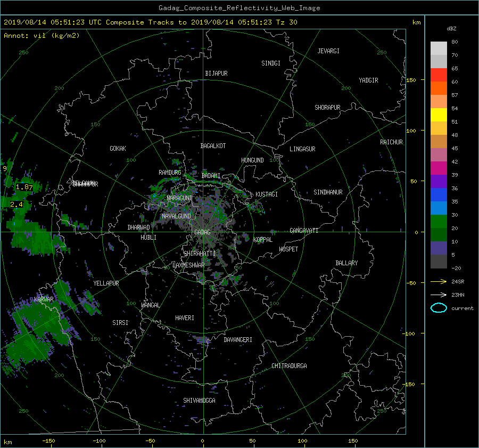This screenshot has height=448, width=479.
Task: Click the yellow 24SR arrow legend icon
Action: click(x=439, y=282)
